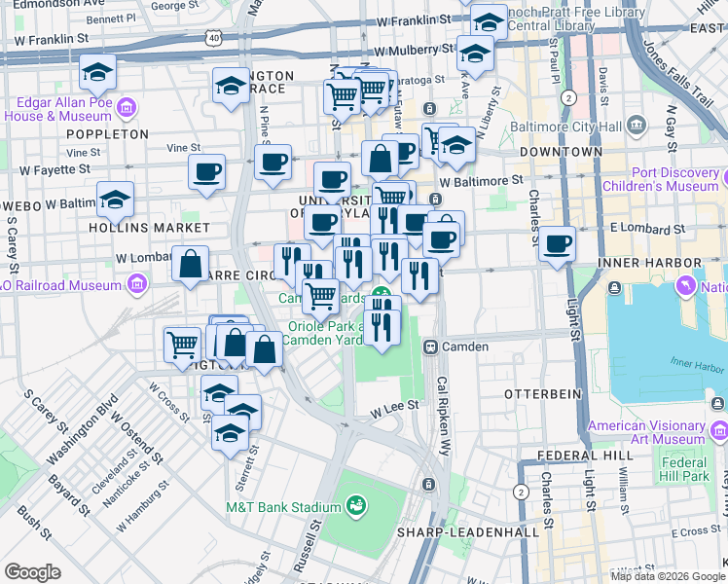Open the school marker beside Enoch Pratt Free Library
Screen dimensions: 728x584
click(x=489, y=22)
